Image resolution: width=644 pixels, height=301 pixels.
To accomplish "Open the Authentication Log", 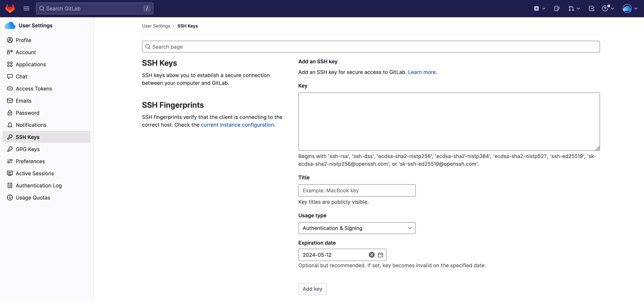I will coord(39,186).
